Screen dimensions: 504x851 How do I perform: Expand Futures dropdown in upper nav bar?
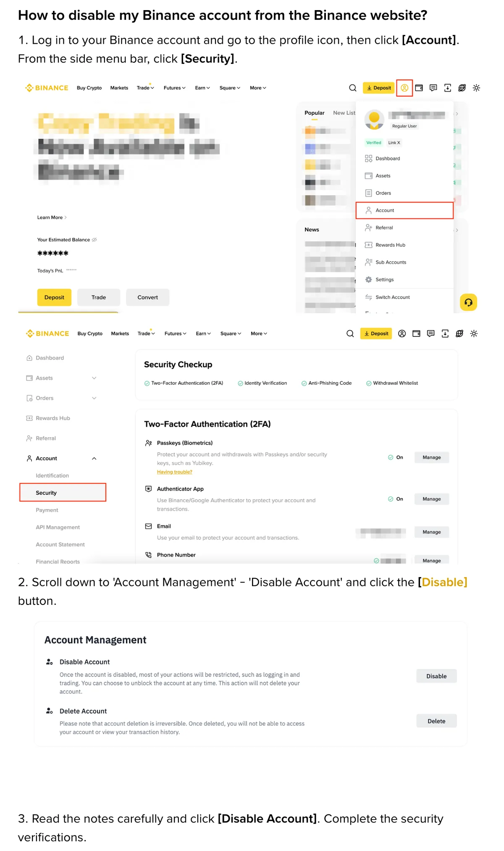(x=175, y=88)
